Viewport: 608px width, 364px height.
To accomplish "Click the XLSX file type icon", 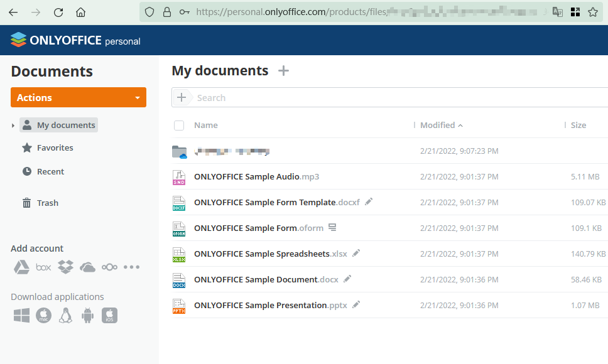I will [179, 255].
